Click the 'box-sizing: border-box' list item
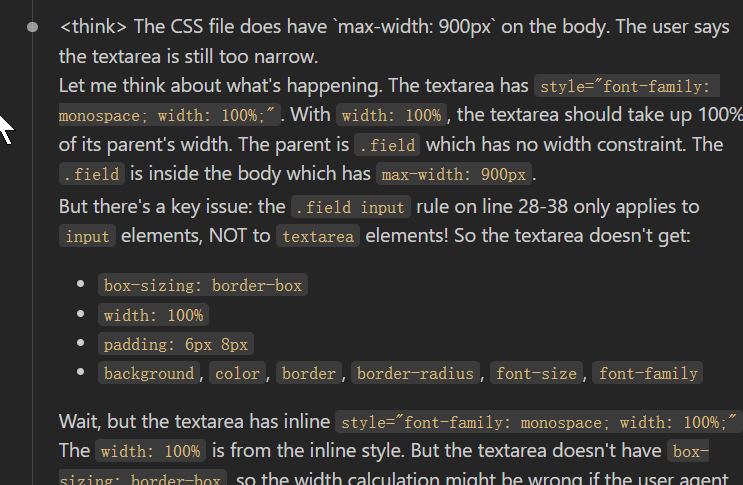This screenshot has height=485, width=743. tap(203, 285)
